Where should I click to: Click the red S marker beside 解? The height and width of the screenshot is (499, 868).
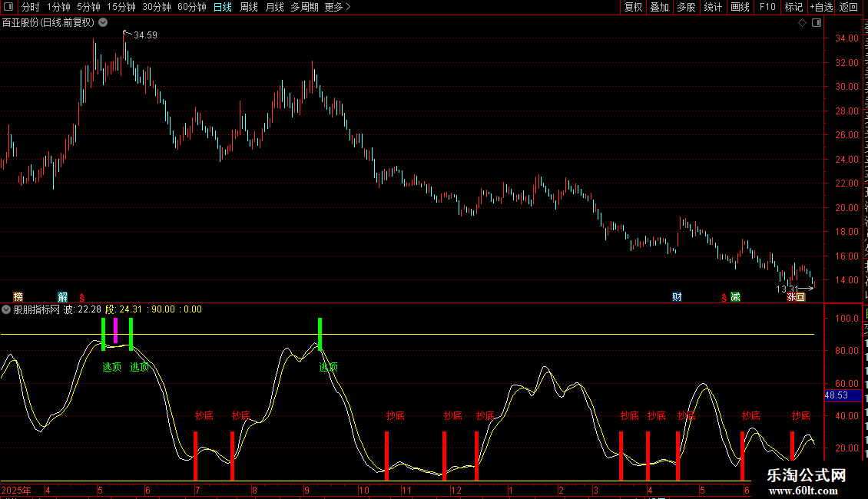pos(82,298)
